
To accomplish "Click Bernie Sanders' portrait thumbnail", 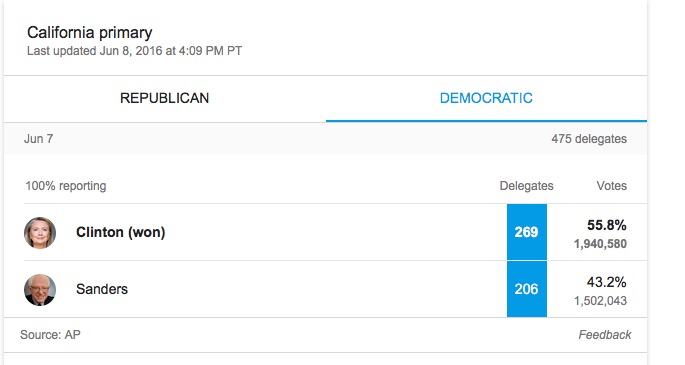I will [40, 289].
